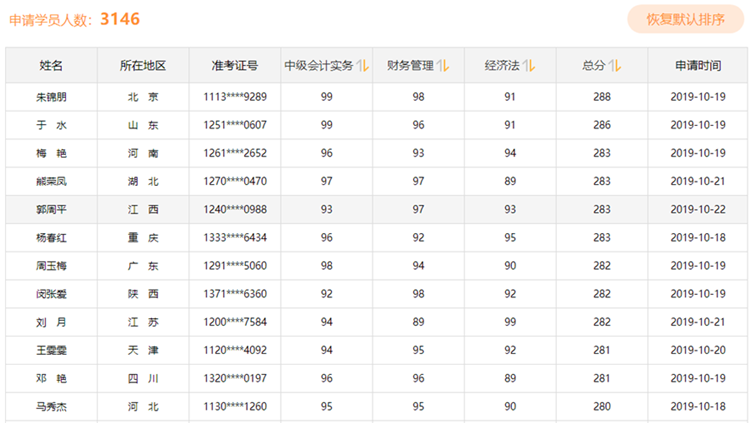Click the total score 288
The width and height of the screenshot is (750, 423).
[x=602, y=97]
